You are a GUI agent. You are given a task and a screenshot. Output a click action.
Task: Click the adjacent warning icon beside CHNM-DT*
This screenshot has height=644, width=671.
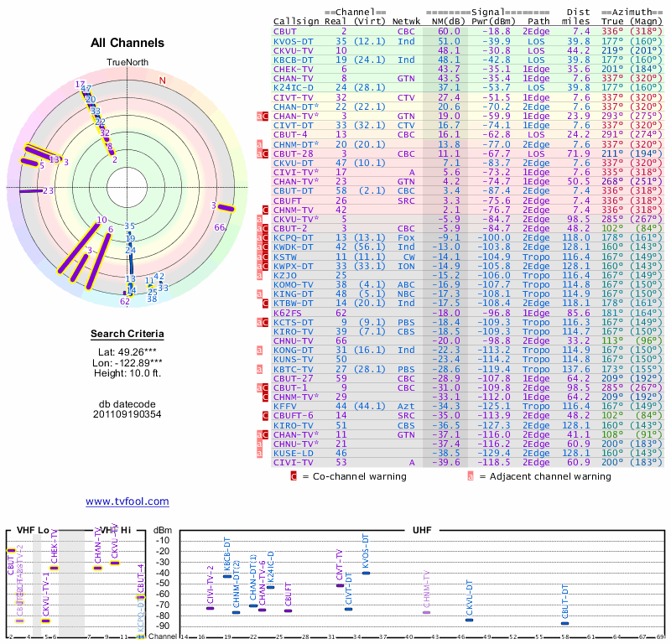(259, 144)
